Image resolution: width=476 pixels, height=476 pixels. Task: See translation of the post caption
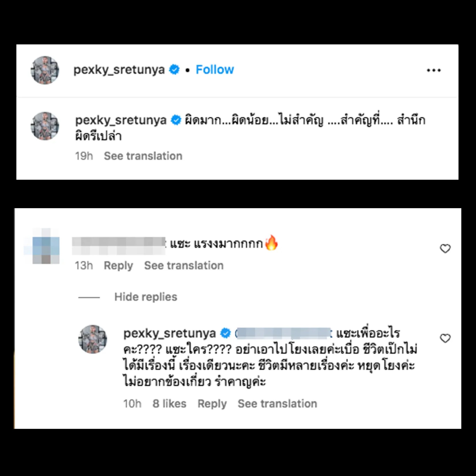point(143,156)
